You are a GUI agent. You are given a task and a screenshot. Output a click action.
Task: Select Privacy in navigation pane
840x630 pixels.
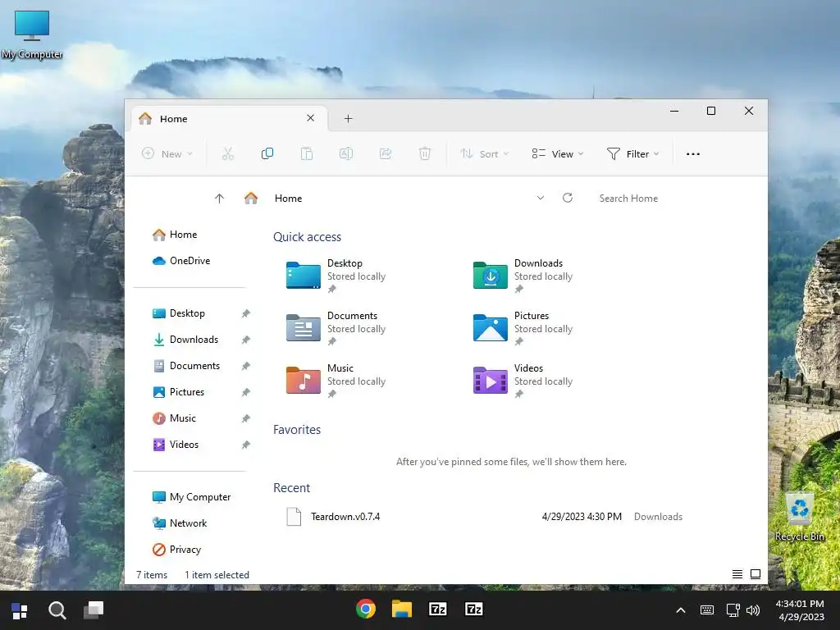click(177, 550)
